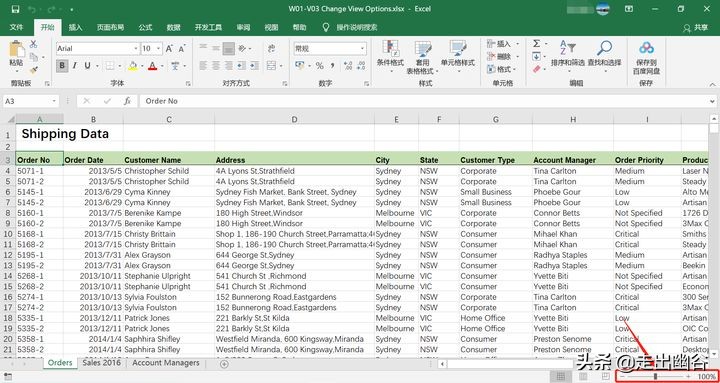The image size is (720, 383).
Task: Expand the Name Box A3 dropdown
Action: point(55,101)
